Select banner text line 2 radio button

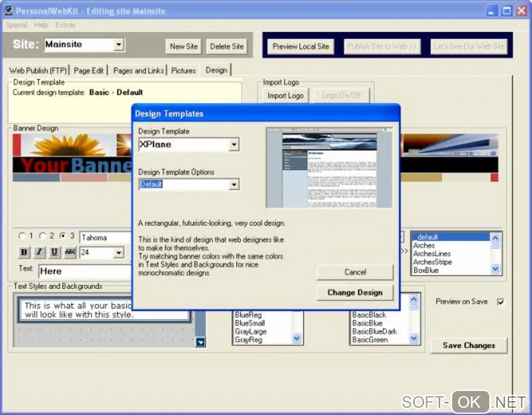click(42, 236)
